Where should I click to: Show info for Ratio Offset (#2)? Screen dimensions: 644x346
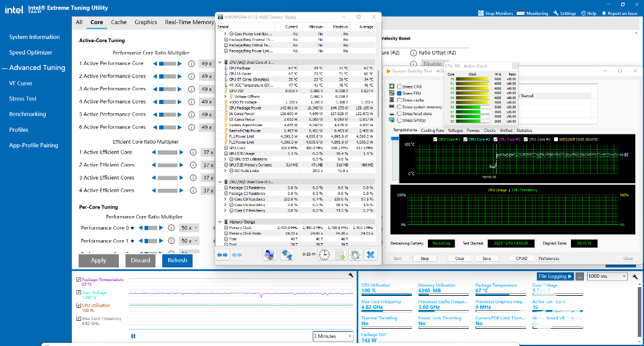click(x=414, y=53)
